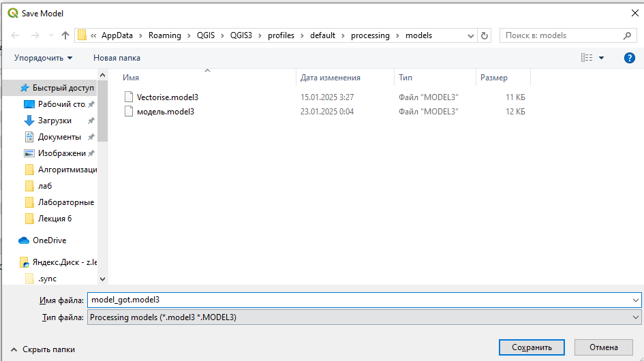Open the help question mark icon

629,58
